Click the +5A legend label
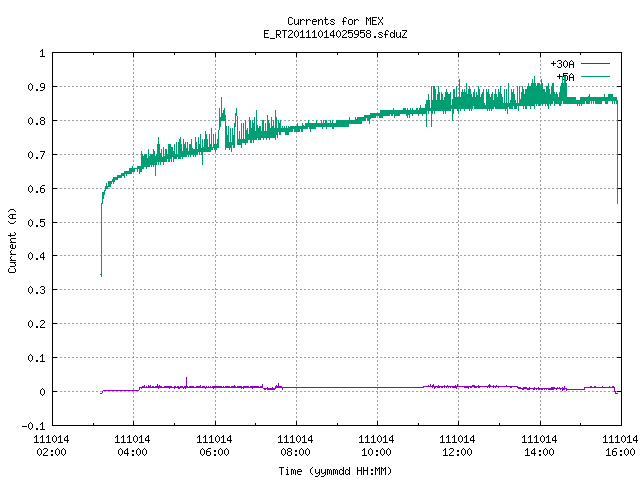Screen dimensions: 640x480 (565, 77)
